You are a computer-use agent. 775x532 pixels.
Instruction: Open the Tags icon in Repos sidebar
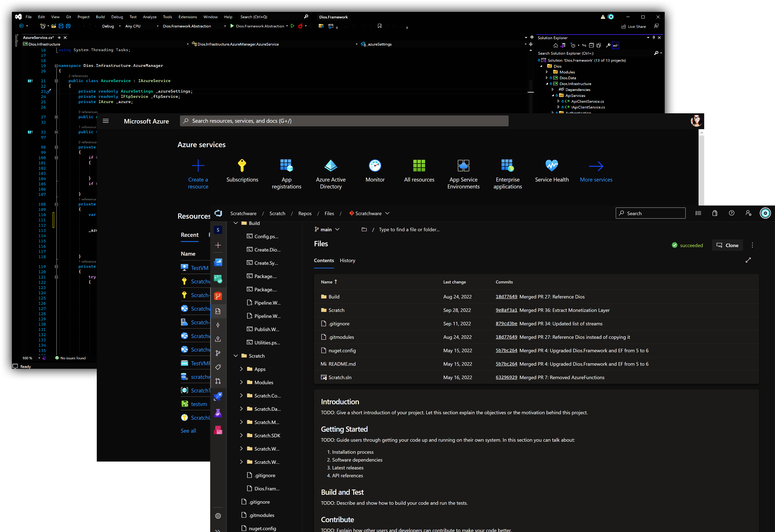(x=218, y=367)
